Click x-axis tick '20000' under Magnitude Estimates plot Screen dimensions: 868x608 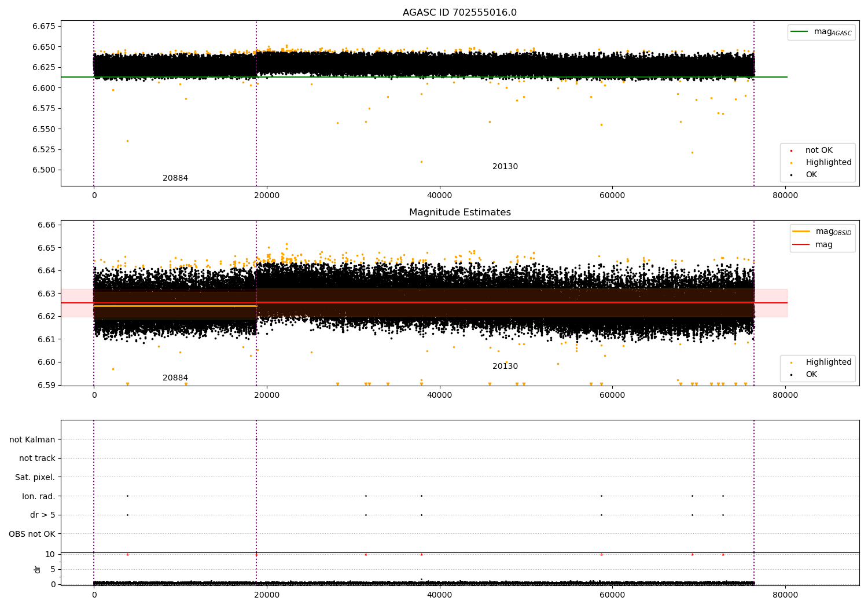(x=267, y=395)
